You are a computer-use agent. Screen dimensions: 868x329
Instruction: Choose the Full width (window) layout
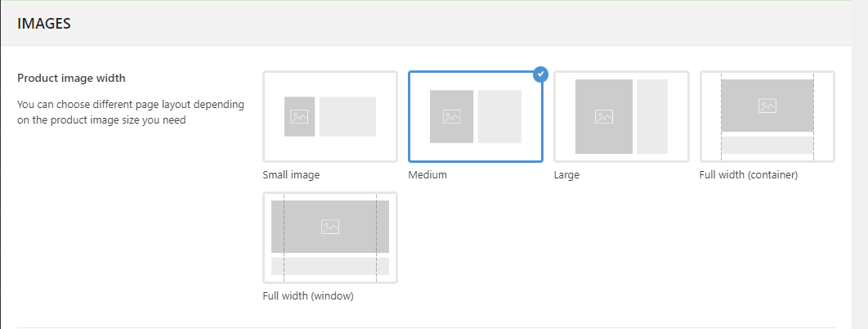coord(330,237)
